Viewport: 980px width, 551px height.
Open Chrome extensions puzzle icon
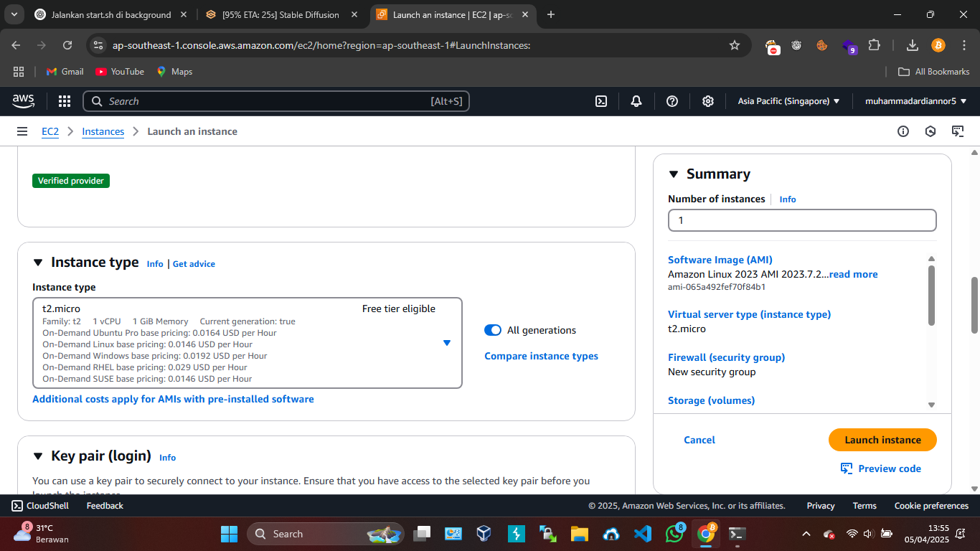[x=874, y=45]
